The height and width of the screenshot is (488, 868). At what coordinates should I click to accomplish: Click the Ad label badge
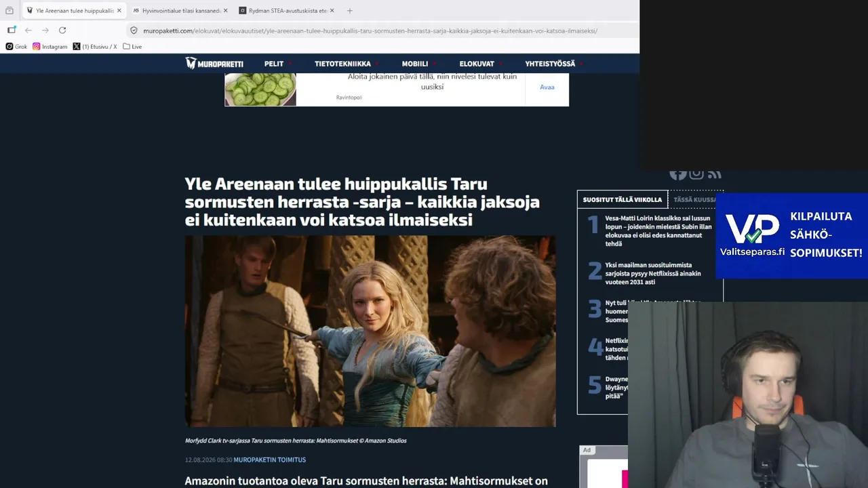[587, 450]
